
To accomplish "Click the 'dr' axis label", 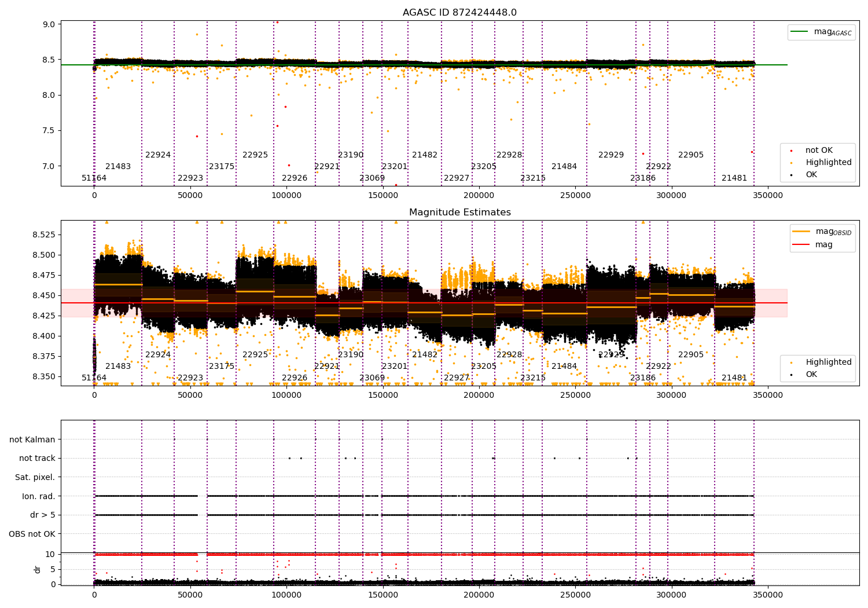I will click(38, 569).
